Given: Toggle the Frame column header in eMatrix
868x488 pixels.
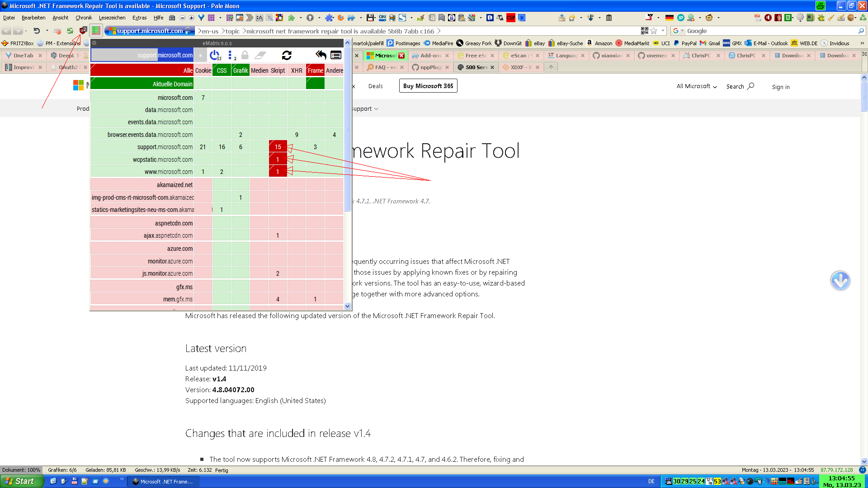Looking at the screenshot, I should pos(315,70).
